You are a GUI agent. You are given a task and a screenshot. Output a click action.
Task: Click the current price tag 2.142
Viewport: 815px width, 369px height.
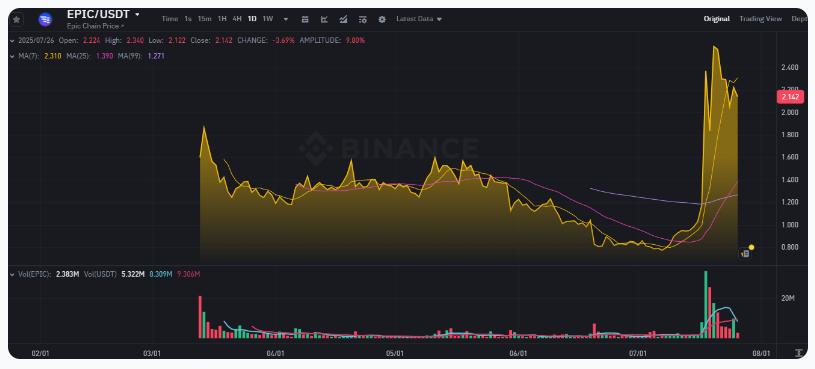tap(790, 97)
